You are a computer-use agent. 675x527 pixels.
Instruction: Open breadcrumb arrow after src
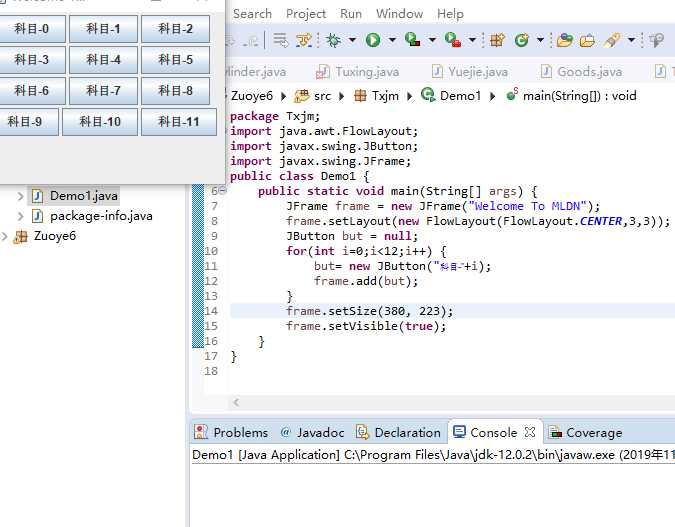[x=341, y=96]
